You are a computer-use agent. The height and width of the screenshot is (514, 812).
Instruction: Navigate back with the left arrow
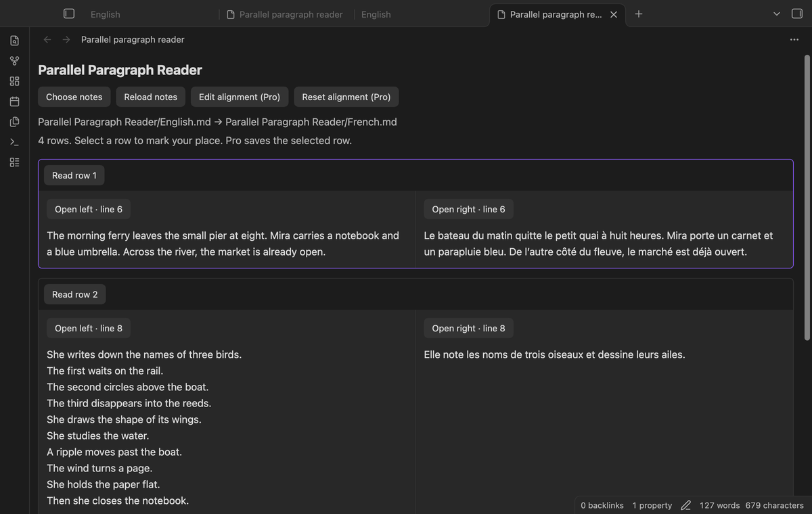(47, 39)
